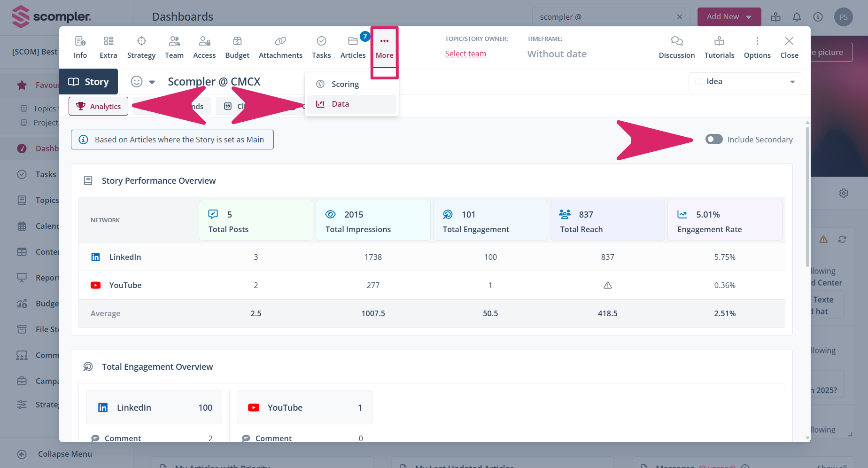Open the Team section icon
The image size is (868, 468).
[x=174, y=41]
